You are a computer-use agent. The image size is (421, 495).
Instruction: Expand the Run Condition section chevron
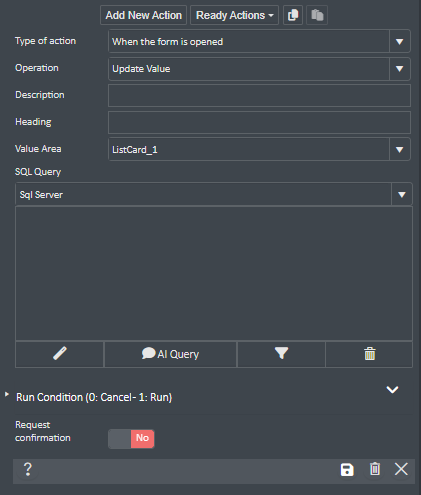(392, 389)
